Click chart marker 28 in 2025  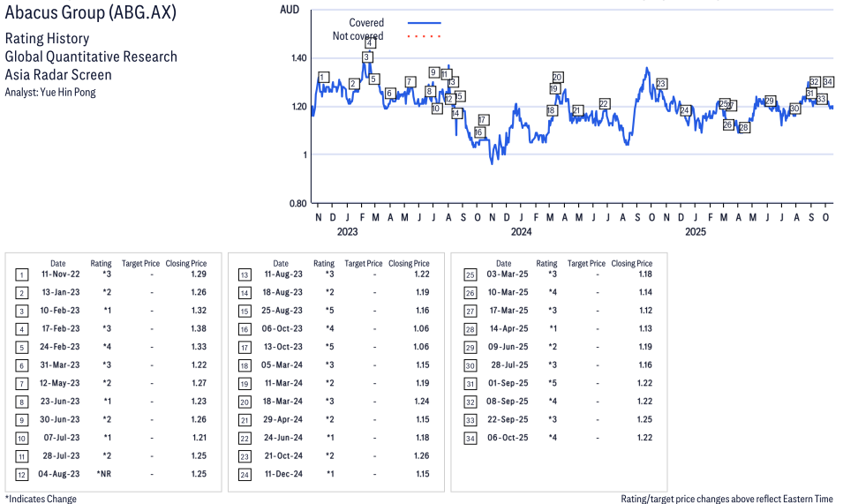click(x=743, y=128)
